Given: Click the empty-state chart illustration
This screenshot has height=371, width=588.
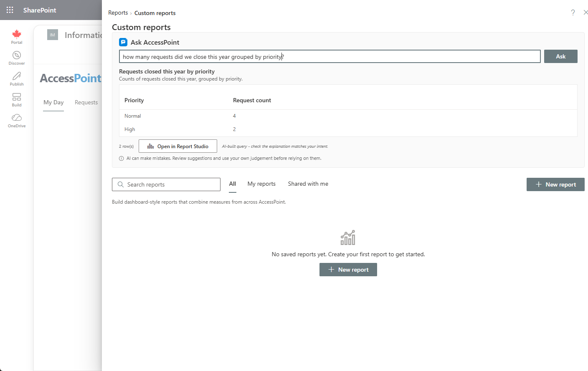Looking at the screenshot, I should click(348, 237).
